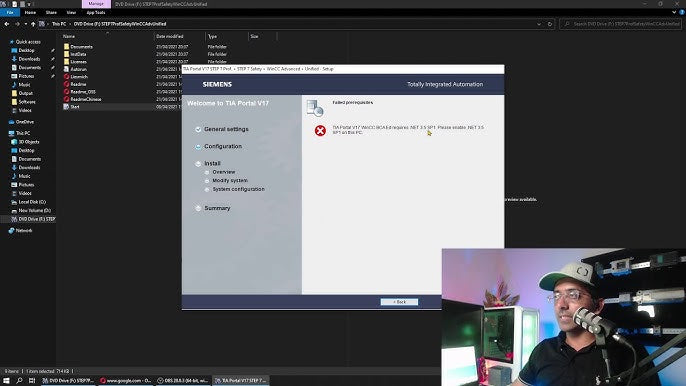Select This PC in the navigation pane
This screenshot has width=686, height=386.
pos(23,133)
